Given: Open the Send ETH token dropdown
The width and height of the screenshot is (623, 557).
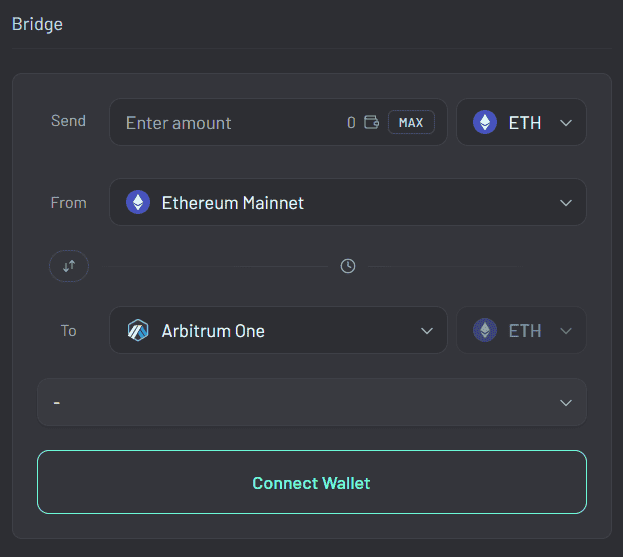Looking at the screenshot, I should [x=521, y=122].
